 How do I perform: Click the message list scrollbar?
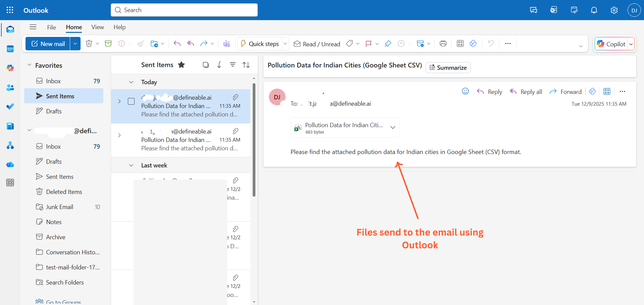(x=254, y=140)
